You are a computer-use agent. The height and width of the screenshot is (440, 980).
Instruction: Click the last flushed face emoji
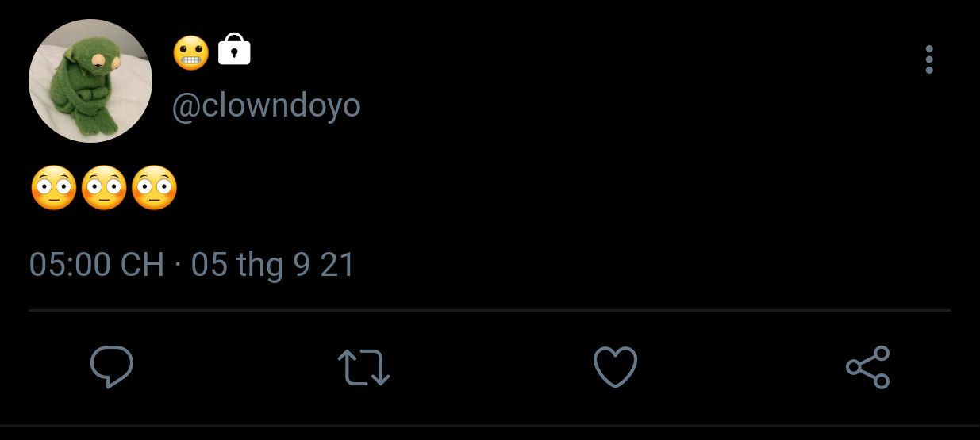(x=154, y=189)
